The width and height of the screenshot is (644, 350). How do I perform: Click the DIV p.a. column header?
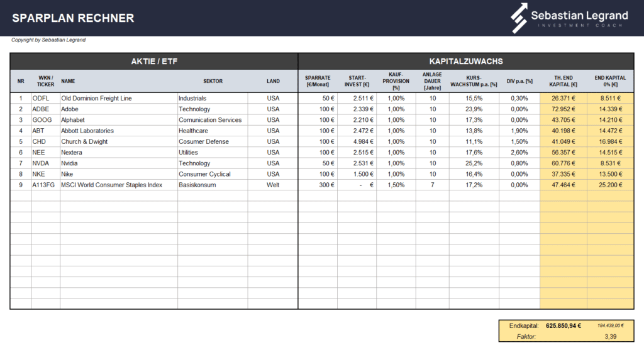click(x=519, y=81)
